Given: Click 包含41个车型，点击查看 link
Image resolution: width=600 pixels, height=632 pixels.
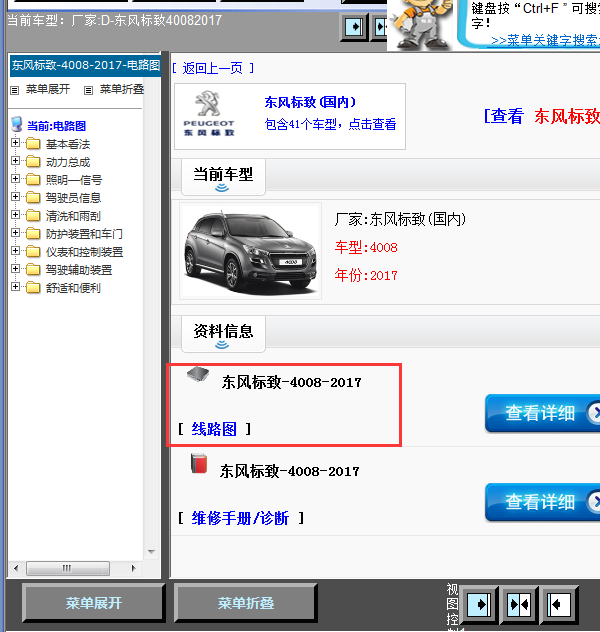Looking at the screenshot, I should point(330,124).
